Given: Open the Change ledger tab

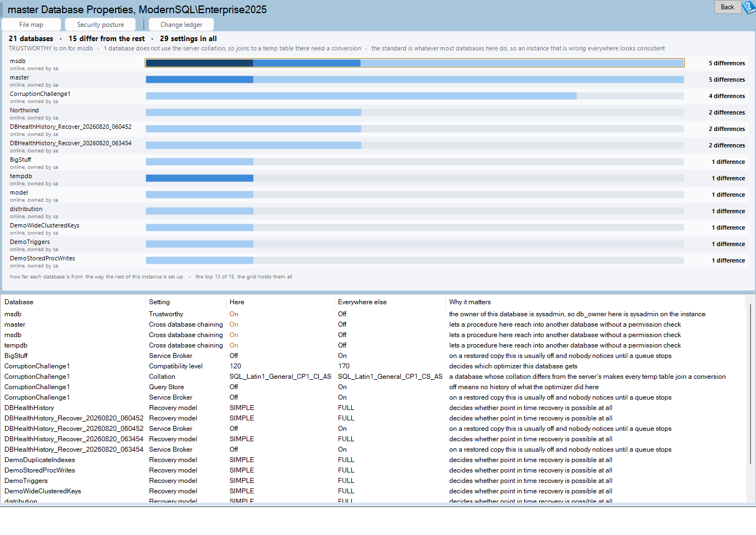Looking at the screenshot, I should [x=181, y=25].
